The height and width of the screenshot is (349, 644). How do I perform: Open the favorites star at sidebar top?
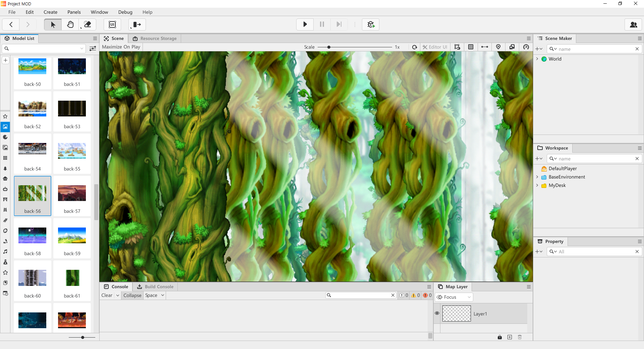coord(5,116)
